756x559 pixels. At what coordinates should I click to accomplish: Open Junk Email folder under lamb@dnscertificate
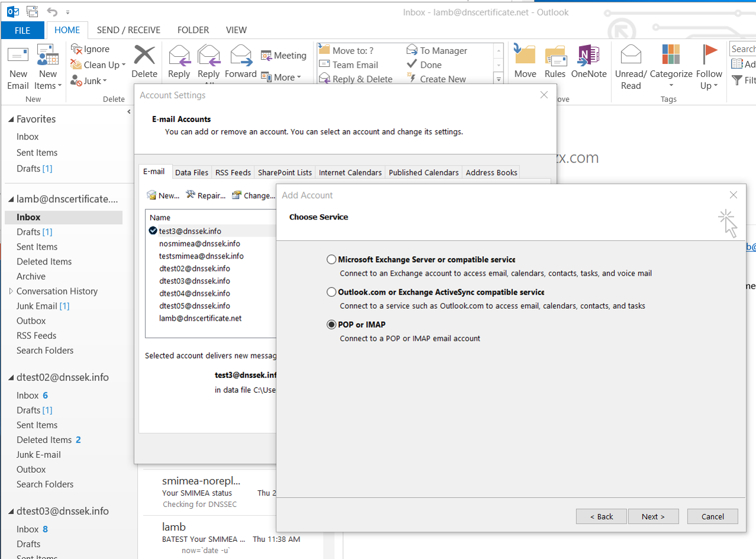coord(43,306)
